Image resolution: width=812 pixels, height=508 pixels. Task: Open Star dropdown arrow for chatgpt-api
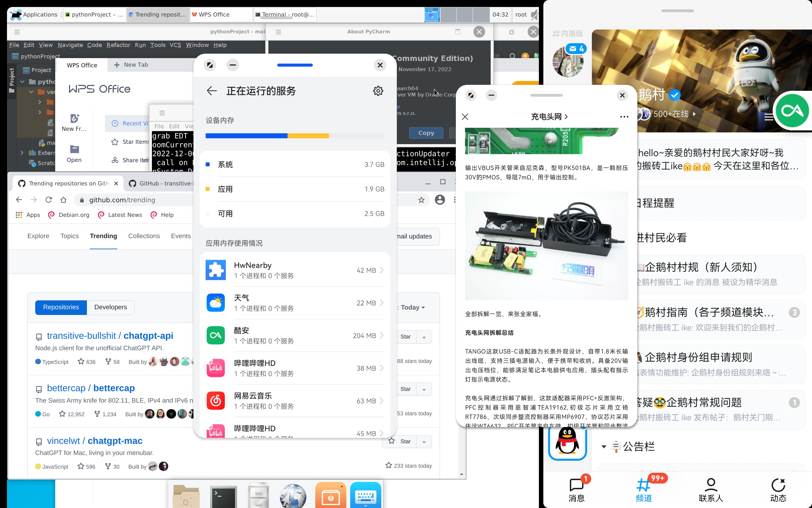424,337
